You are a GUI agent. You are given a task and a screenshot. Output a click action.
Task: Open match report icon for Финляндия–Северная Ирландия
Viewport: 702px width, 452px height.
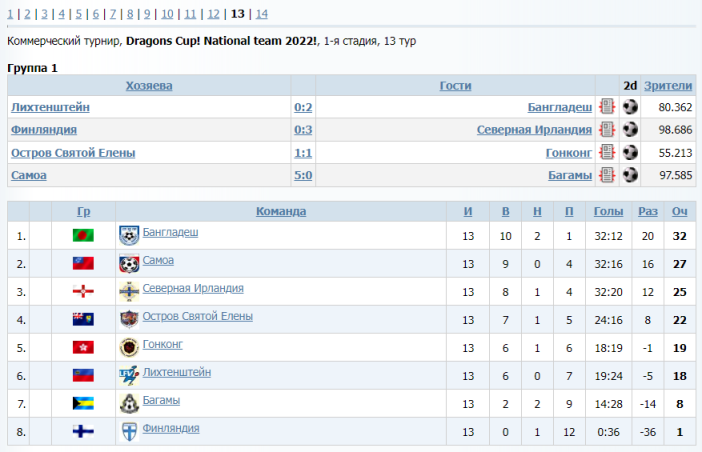click(x=606, y=130)
